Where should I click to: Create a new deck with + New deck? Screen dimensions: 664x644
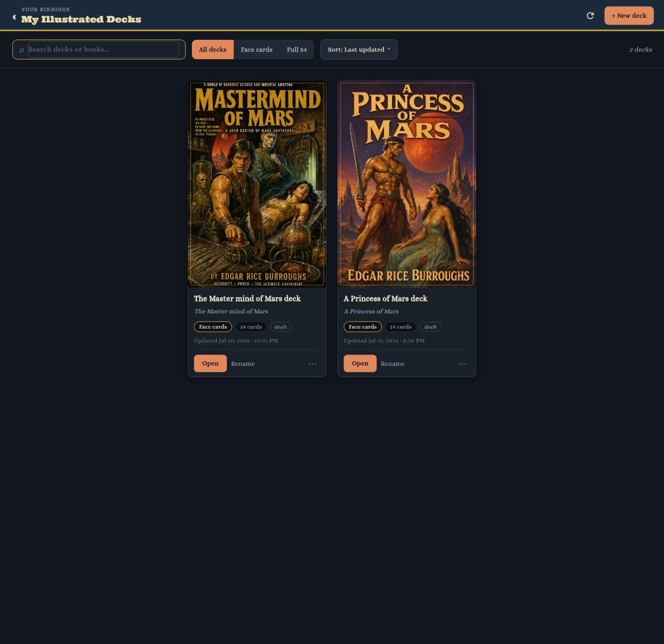(629, 16)
